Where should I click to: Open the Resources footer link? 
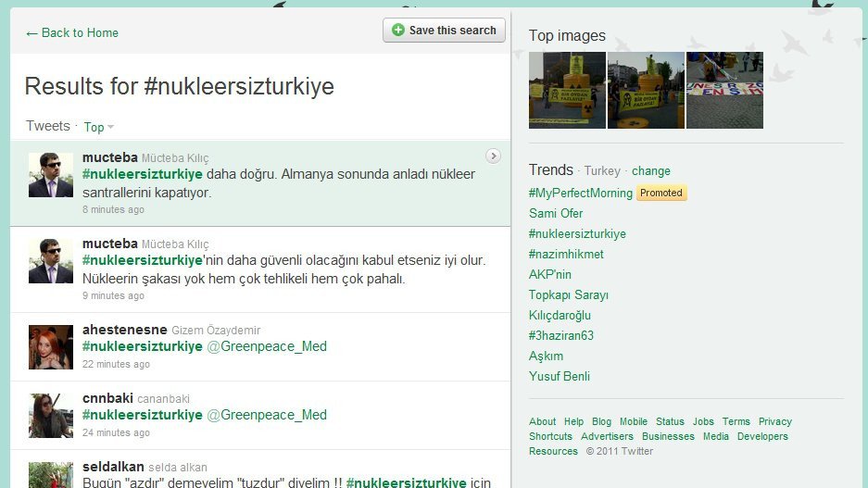point(554,452)
